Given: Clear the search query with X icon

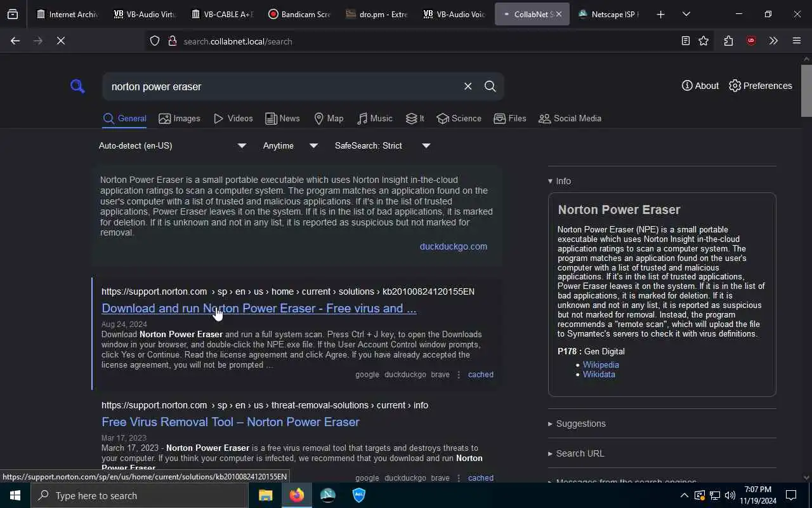Looking at the screenshot, I should (468, 86).
